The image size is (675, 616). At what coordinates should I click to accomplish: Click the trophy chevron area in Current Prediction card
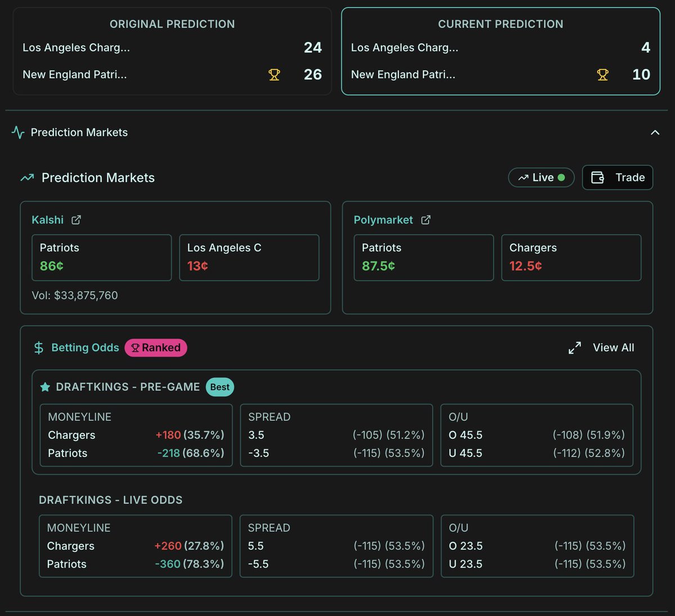coord(603,74)
